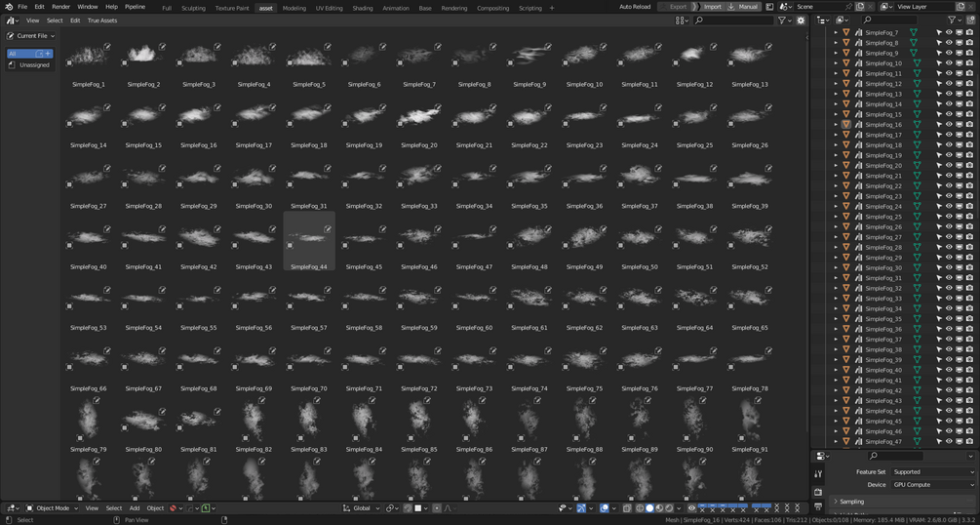Open the outliner filter funnel icon
Screen dimensions: 980x525
click(x=954, y=20)
